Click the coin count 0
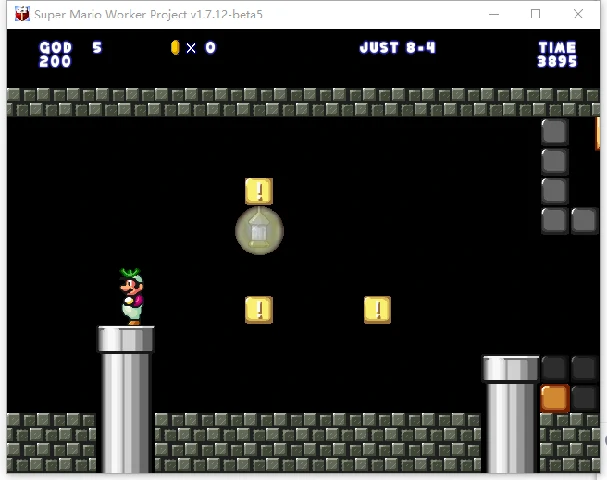This screenshot has width=607, height=480. coord(210,48)
